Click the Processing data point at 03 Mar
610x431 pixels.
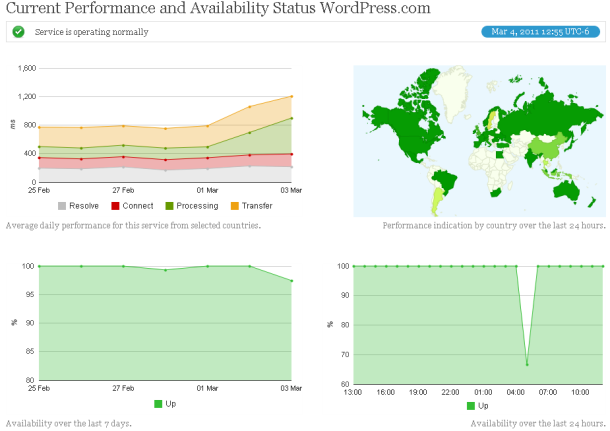292,118
